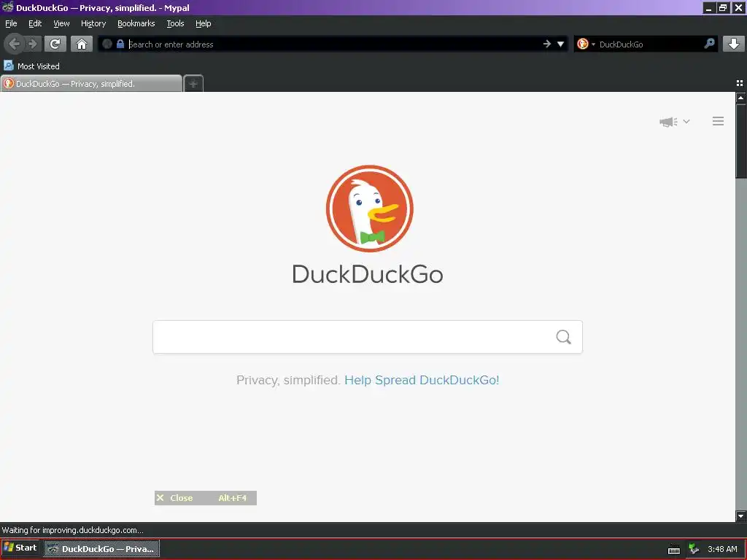The width and height of the screenshot is (747, 560).
Task: Click the 3:48 AM system clock
Action: click(722, 549)
